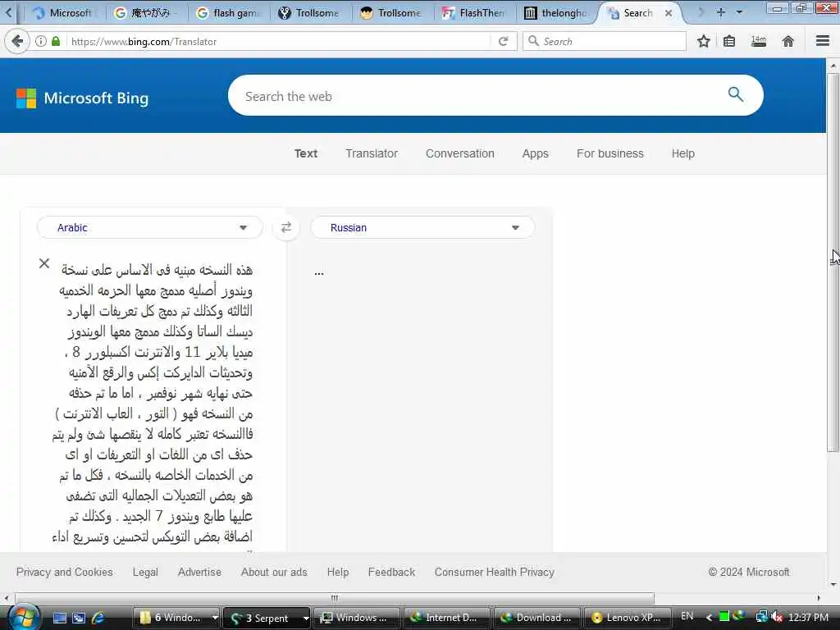The image size is (840, 630).
Task: Click the downloads icon showing 14m
Action: click(759, 41)
